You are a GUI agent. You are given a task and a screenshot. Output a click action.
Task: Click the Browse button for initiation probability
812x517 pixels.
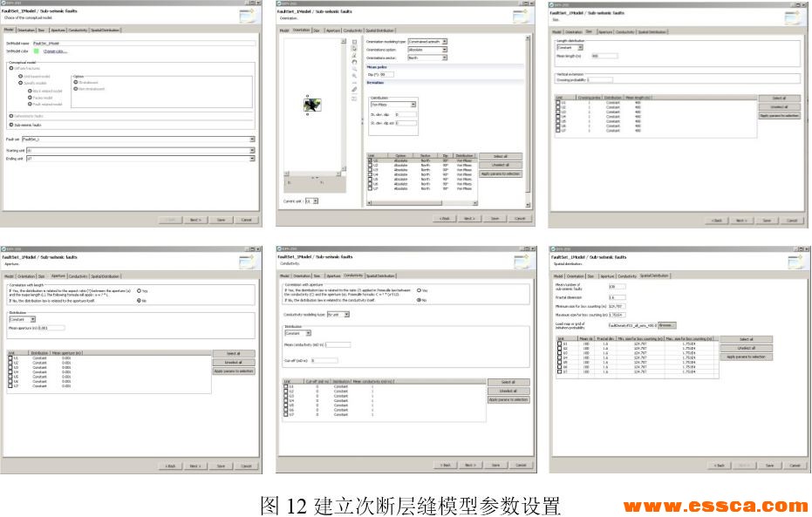coord(666,324)
